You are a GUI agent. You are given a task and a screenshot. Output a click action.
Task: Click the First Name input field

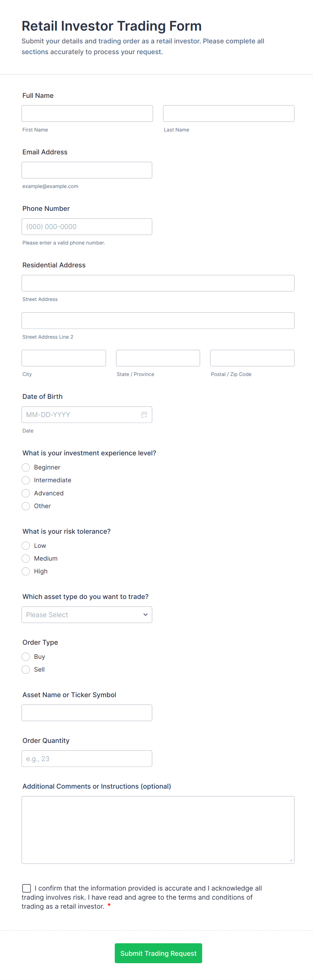point(87,113)
